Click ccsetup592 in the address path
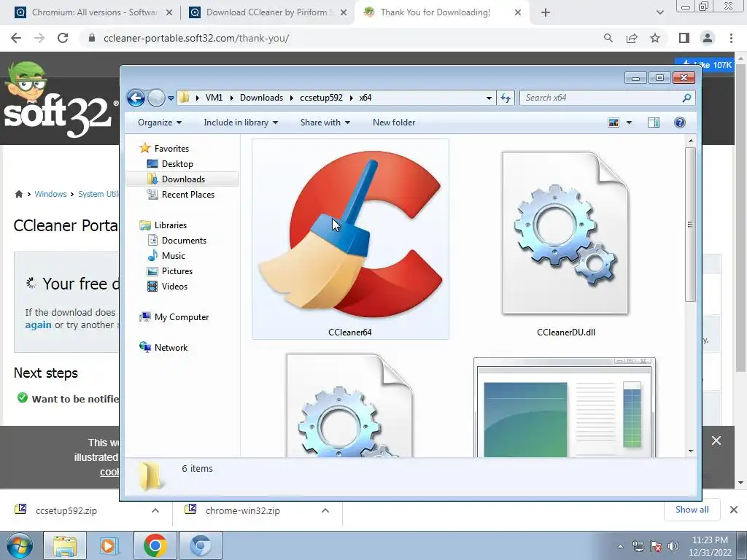 [x=321, y=98]
